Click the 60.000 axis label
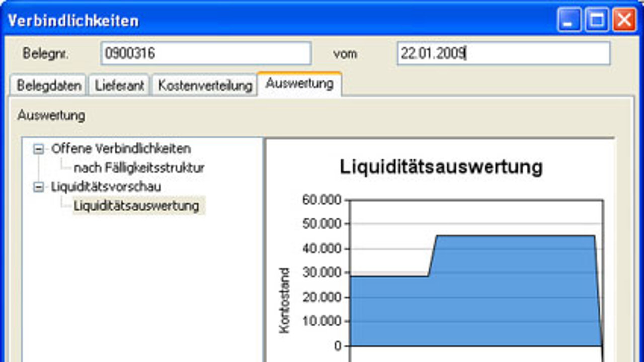 click(x=322, y=200)
